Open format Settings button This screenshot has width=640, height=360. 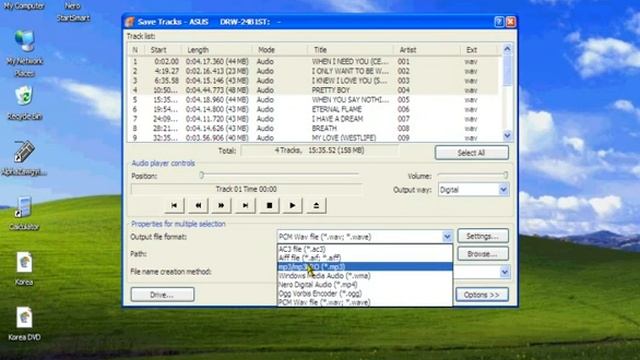point(482,236)
